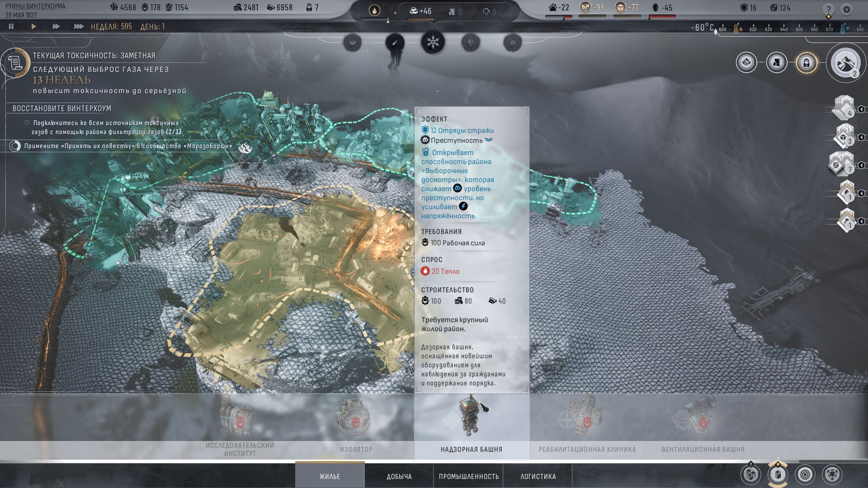Open the help question mark icon

(x=828, y=9)
